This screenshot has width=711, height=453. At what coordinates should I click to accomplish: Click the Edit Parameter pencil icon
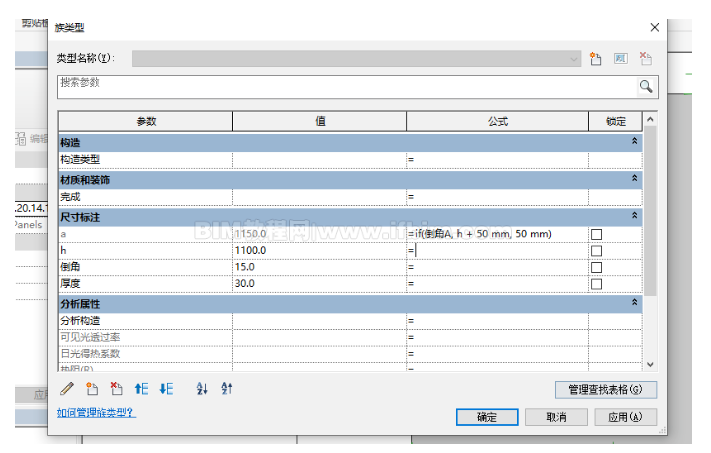[67, 389]
